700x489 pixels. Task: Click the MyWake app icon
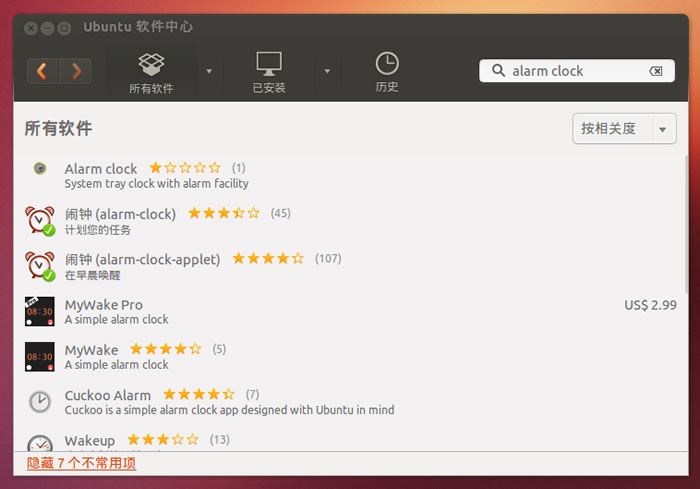point(40,356)
